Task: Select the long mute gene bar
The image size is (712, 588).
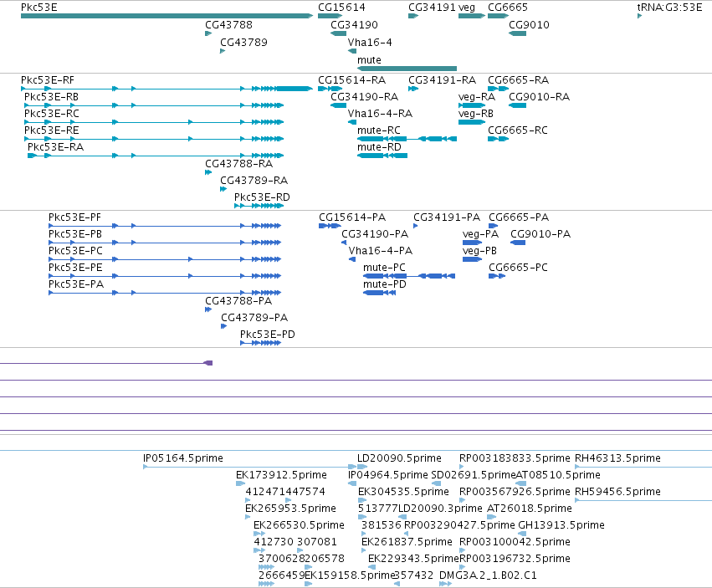Action: point(407,69)
